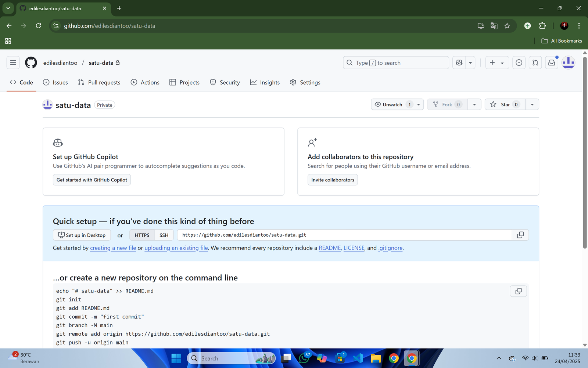Click the Windows taskbar Search box
The width and height of the screenshot is (588, 368).
(x=232, y=358)
